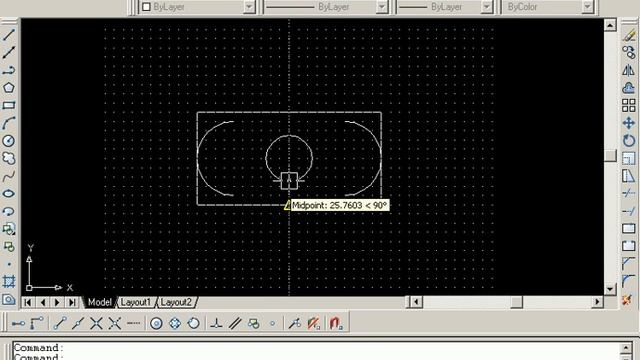Select the Line draw tool
The image size is (640, 360).
[x=9, y=35]
